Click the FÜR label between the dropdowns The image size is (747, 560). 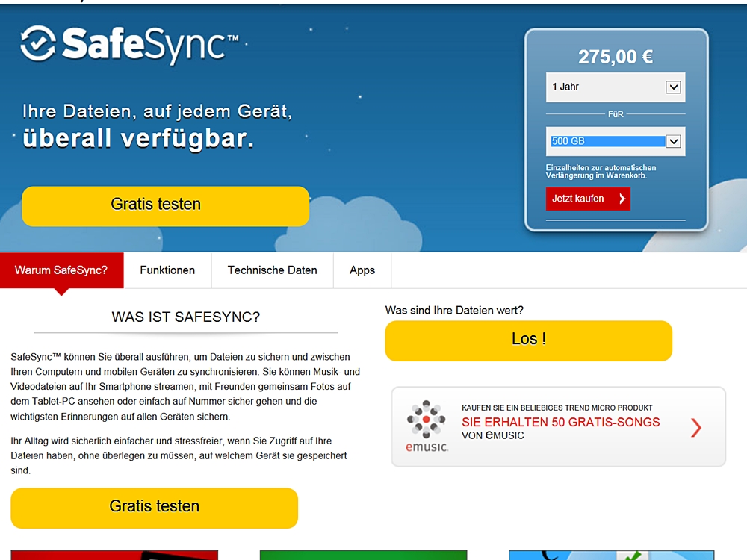click(x=616, y=114)
